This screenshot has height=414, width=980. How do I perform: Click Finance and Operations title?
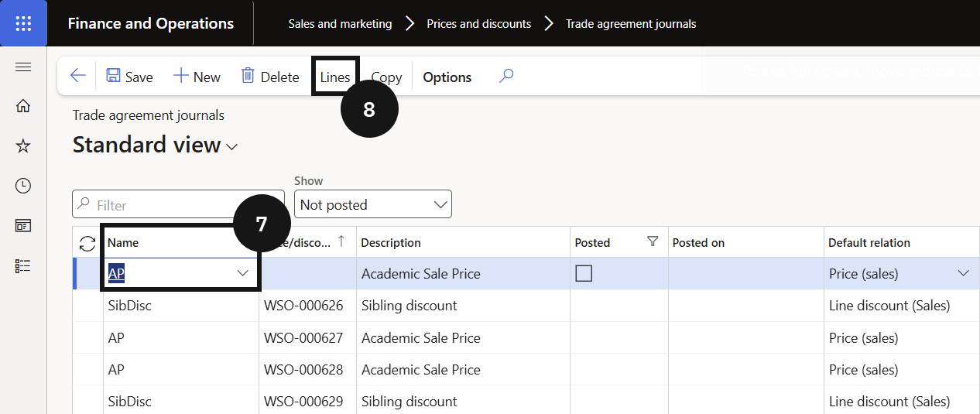[151, 23]
